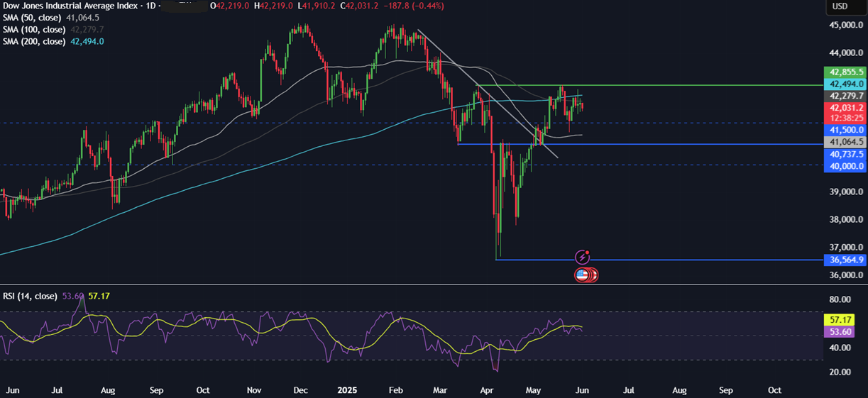
Task: Select the RSI (14, close) indicator legend
Action: click(x=29, y=296)
